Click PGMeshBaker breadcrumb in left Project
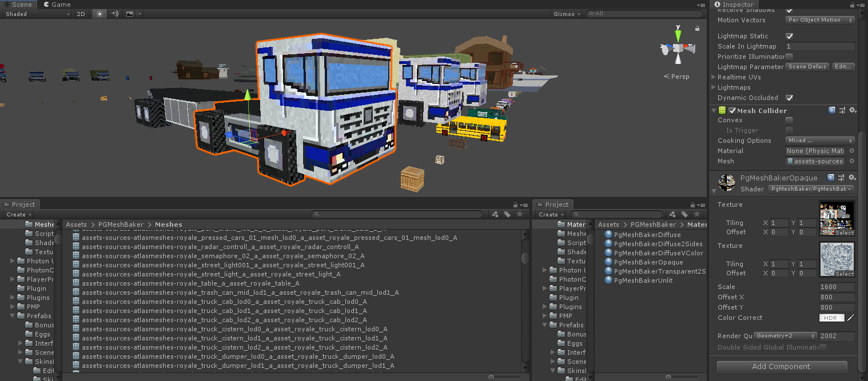868x381 pixels. 122,224
